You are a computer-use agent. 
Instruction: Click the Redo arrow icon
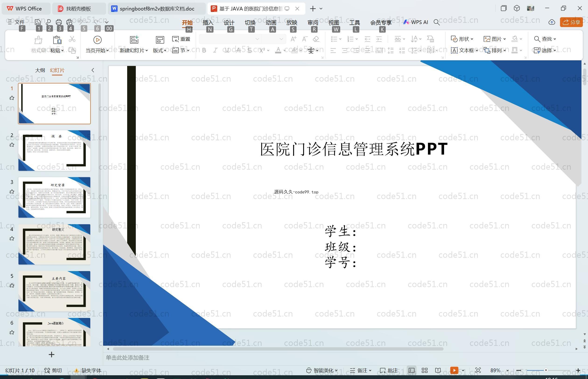pos(96,22)
